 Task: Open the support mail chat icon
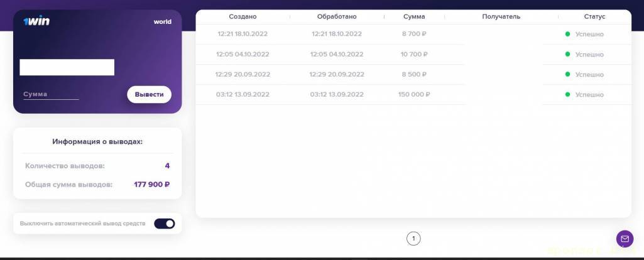pyautogui.click(x=625, y=239)
